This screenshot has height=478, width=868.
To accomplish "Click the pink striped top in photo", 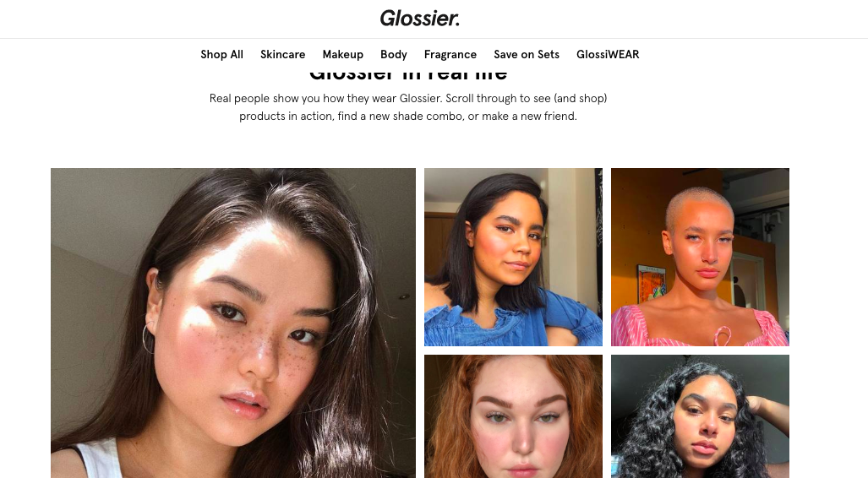I will [x=701, y=328].
